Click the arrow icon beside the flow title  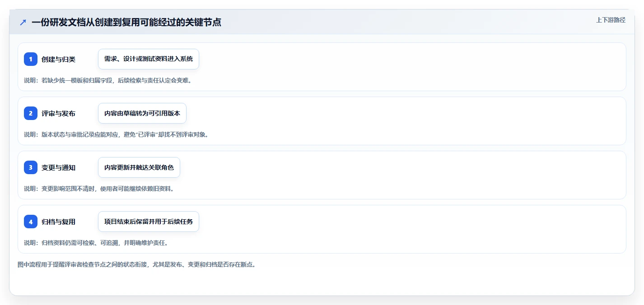point(23,22)
